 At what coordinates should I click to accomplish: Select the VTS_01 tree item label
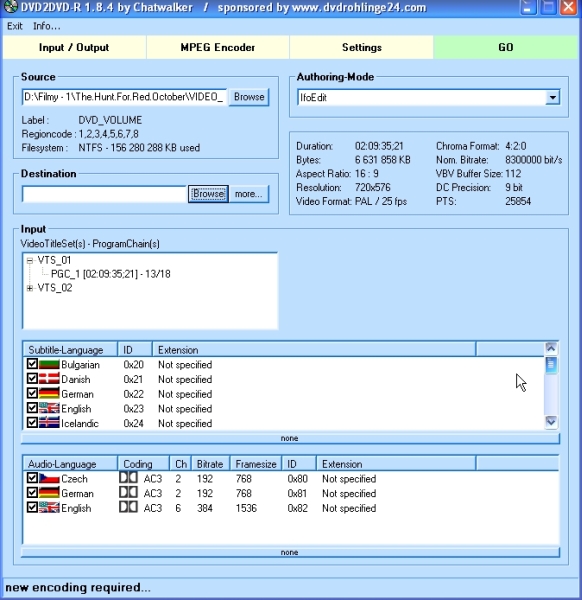(x=54, y=261)
